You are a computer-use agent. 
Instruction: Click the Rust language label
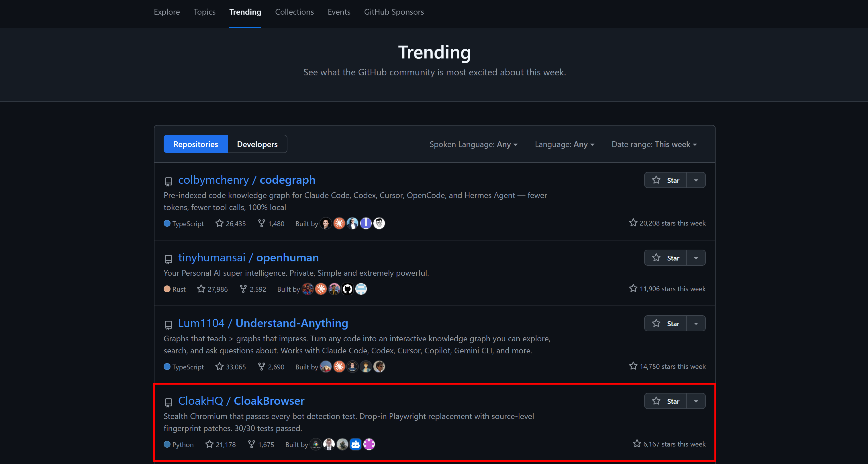click(x=179, y=289)
